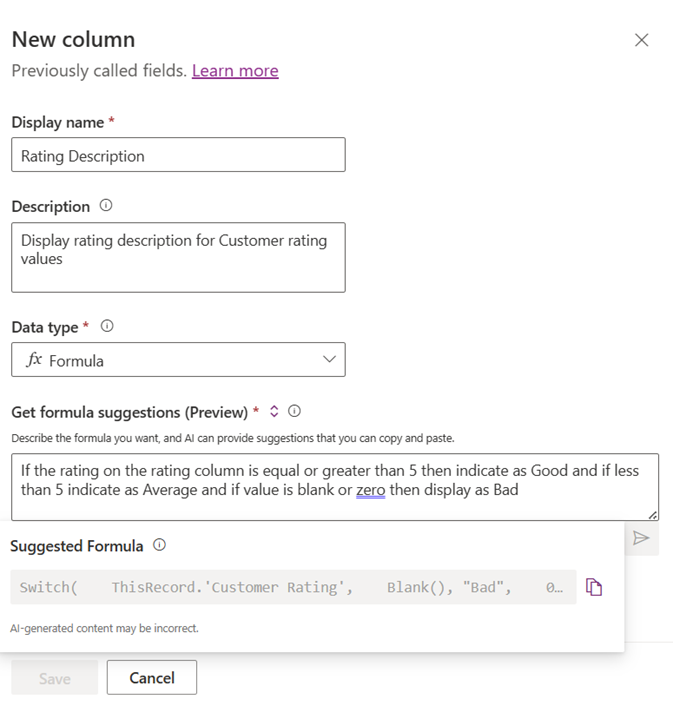Viewport: 673px width, 706px height.
Task: Click info icon next to Get formula suggestions
Action: click(294, 411)
